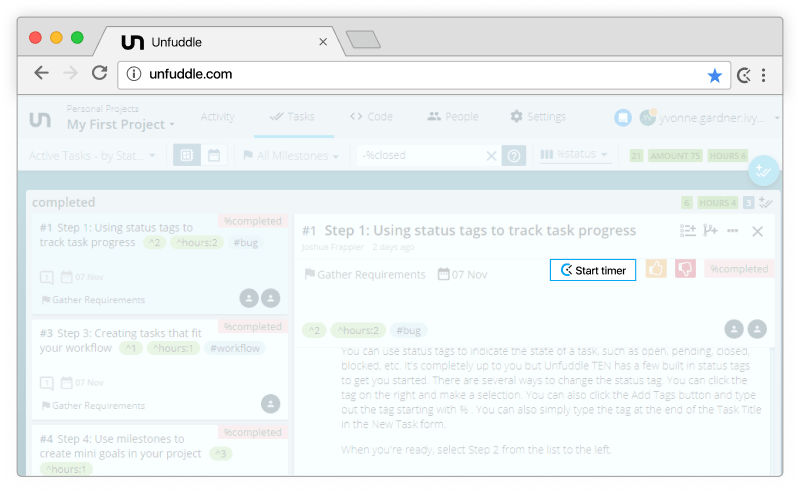
Task: Click the ^hours:2 tag in detail panel
Action: pos(358,330)
